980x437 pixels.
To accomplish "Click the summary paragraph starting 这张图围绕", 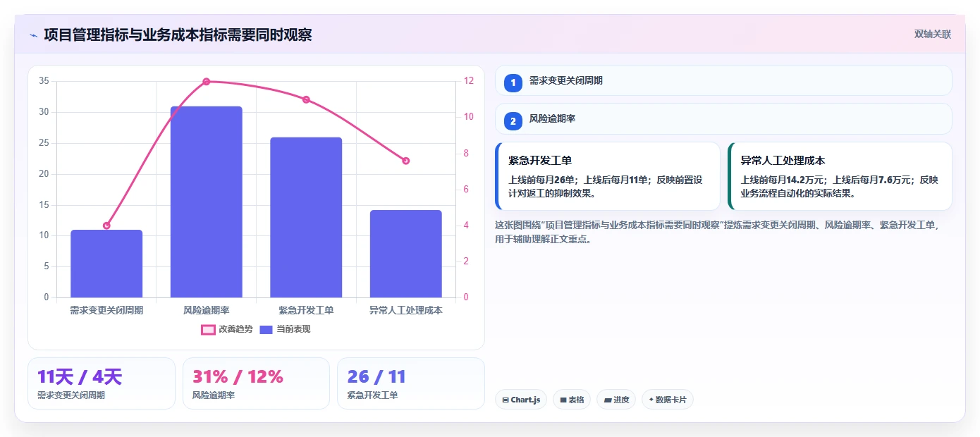I will click(x=718, y=232).
